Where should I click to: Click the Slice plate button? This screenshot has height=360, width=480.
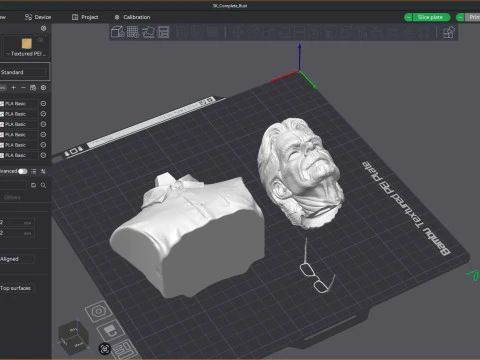[431, 17]
